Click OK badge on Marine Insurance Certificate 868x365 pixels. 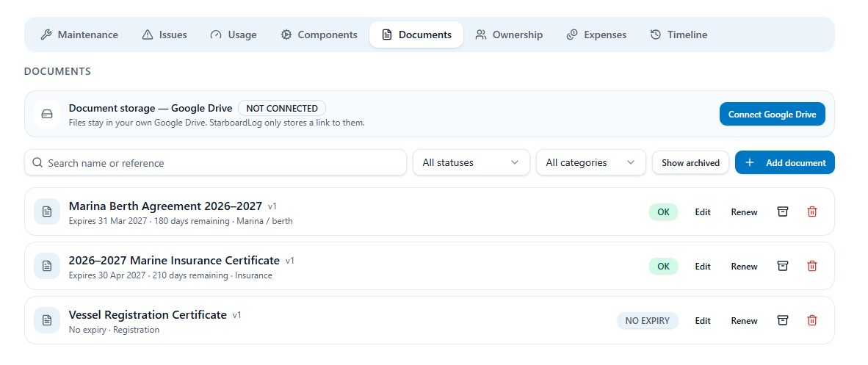(x=663, y=266)
